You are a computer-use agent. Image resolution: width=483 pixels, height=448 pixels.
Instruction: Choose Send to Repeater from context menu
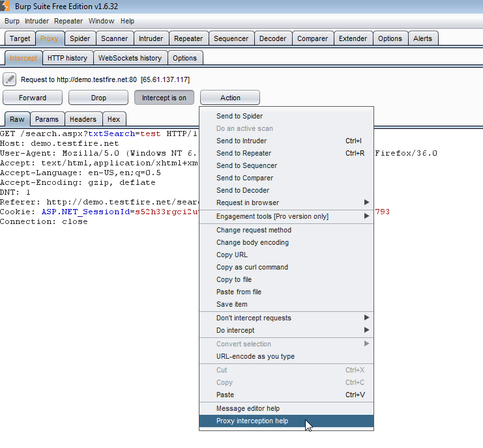point(244,153)
